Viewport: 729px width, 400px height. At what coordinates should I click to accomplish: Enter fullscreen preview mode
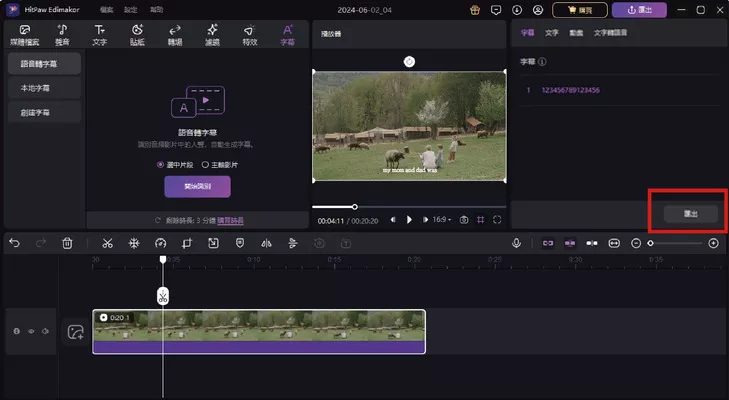click(497, 220)
